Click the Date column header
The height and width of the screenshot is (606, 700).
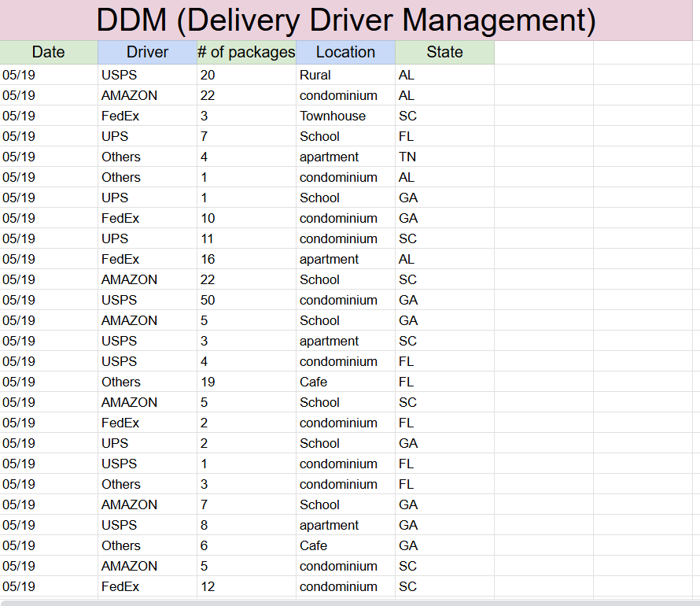point(49,52)
